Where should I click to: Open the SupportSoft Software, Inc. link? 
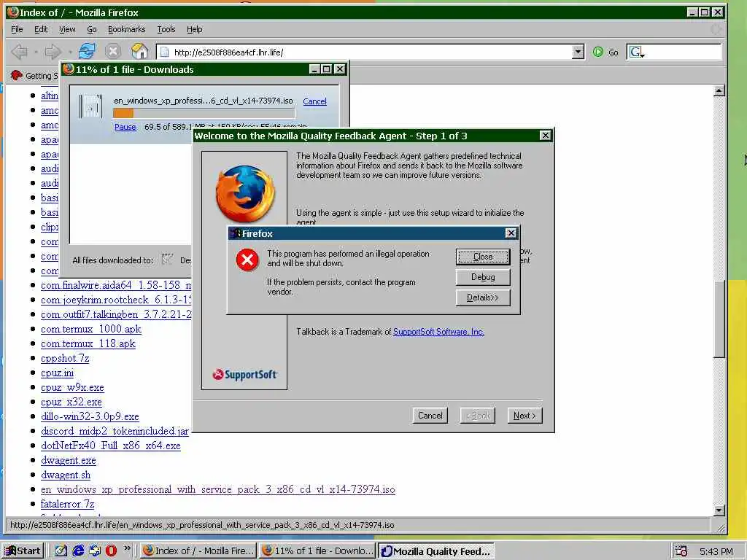click(x=438, y=332)
